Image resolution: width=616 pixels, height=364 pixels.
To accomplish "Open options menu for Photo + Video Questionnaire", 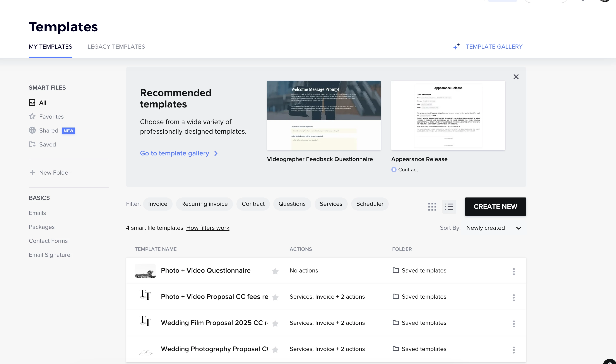I will point(514,271).
